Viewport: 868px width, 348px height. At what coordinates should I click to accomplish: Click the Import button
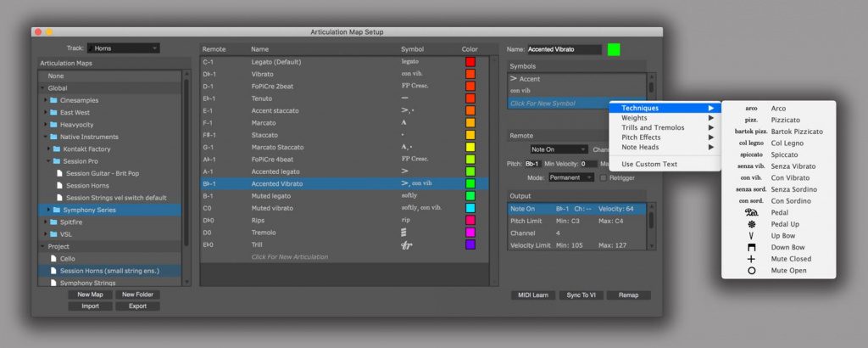point(90,306)
